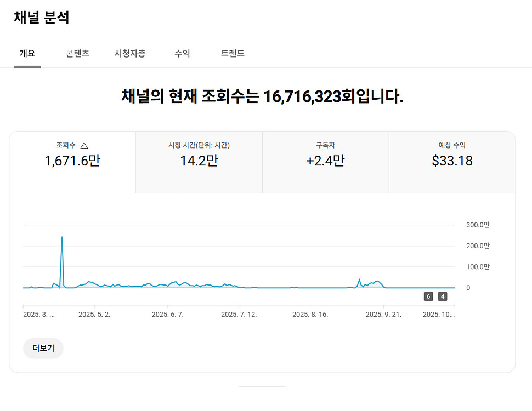Open the 시청자층 tab
This screenshot has height=411, width=532.
click(x=130, y=54)
